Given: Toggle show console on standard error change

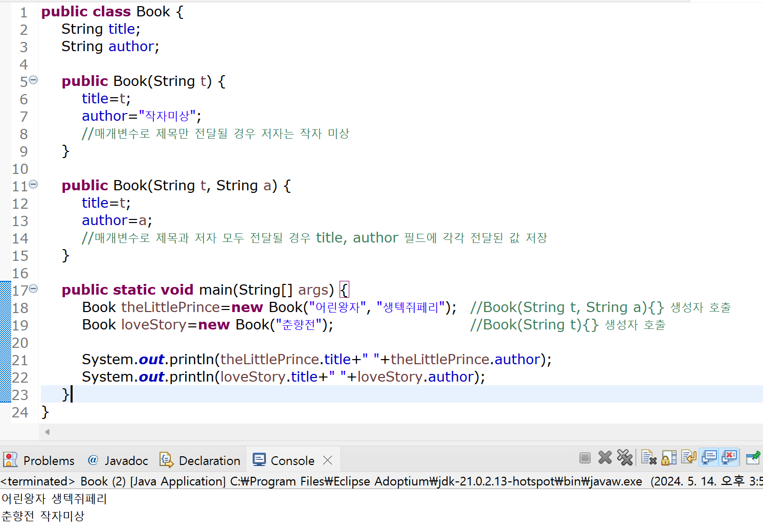Looking at the screenshot, I should (729, 457).
